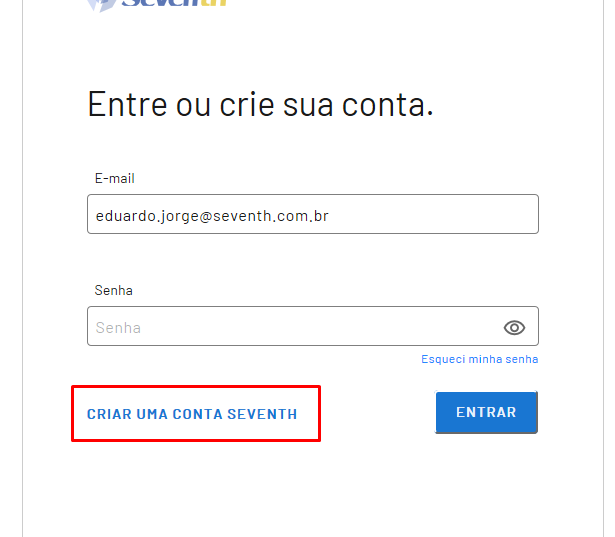Show the password using the eye icon
Image resolution: width=615 pixels, height=537 pixels.
pyautogui.click(x=514, y=327)
